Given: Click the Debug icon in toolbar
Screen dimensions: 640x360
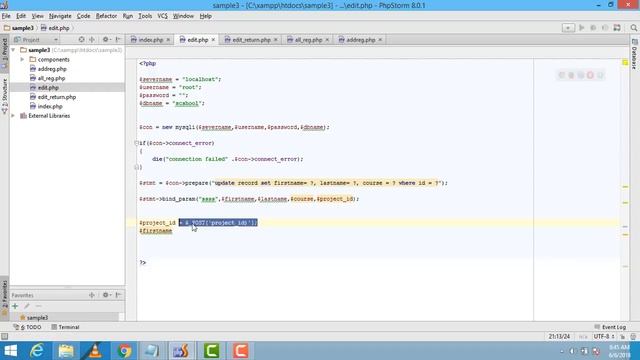Looking at the screenshot, I should point(593,28).
